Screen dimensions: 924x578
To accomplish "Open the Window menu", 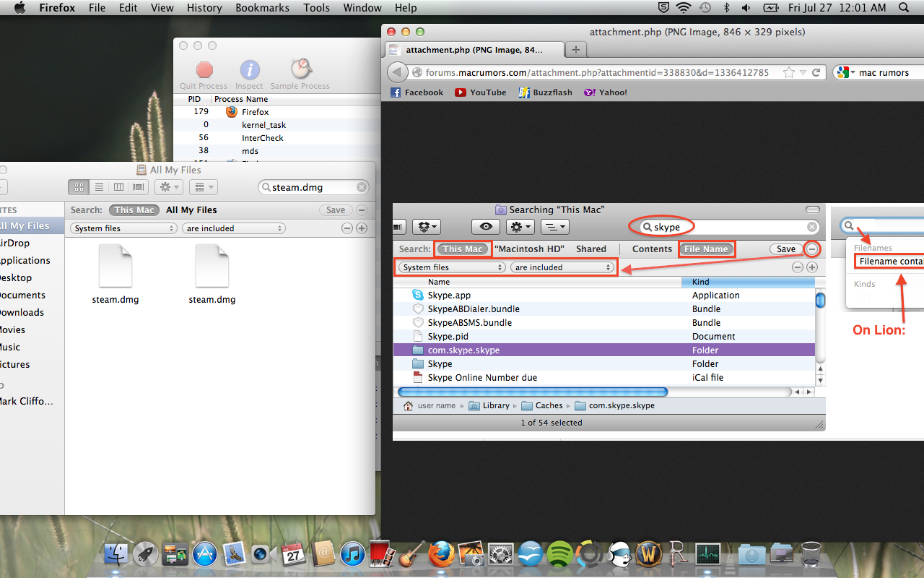I will click(362, 8).
